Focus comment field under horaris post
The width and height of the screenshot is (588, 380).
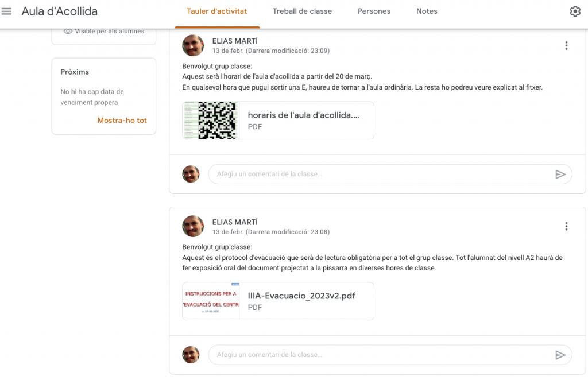(x=379, y=175)
